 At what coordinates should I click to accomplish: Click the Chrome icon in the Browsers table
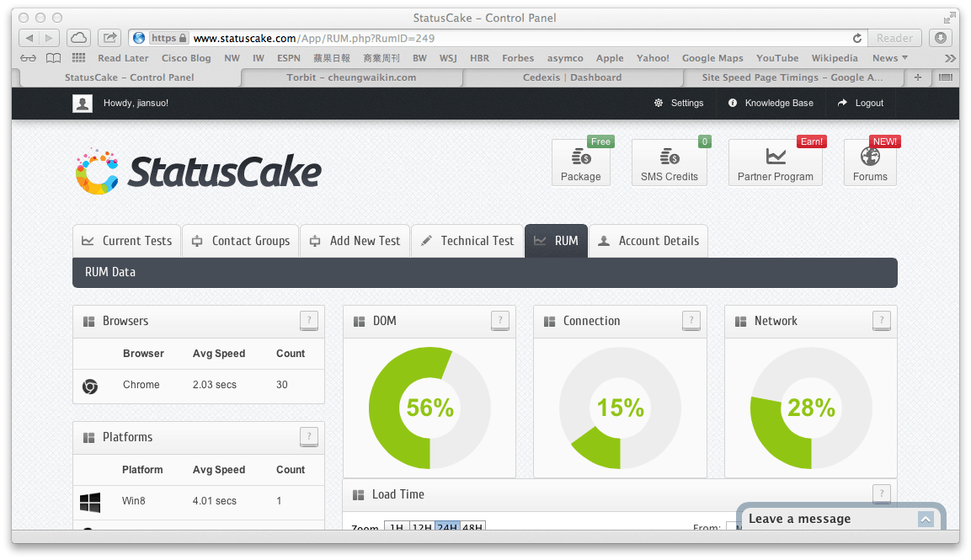coord(90,387)
